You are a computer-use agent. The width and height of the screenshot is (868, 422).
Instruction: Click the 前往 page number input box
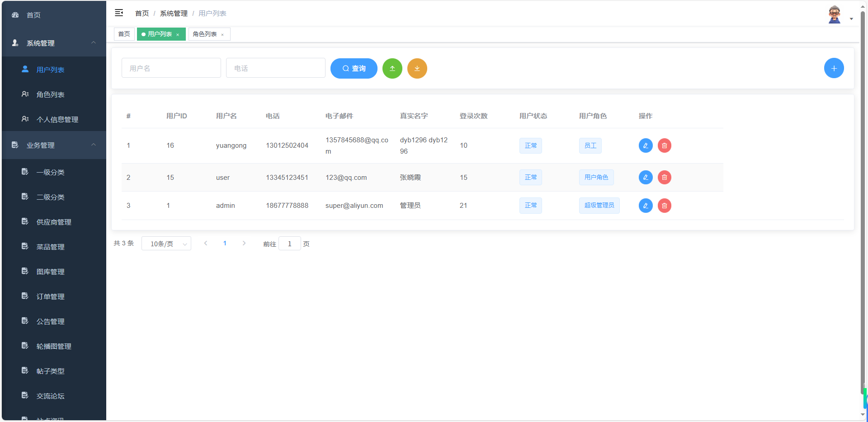[x=289, y=244]
